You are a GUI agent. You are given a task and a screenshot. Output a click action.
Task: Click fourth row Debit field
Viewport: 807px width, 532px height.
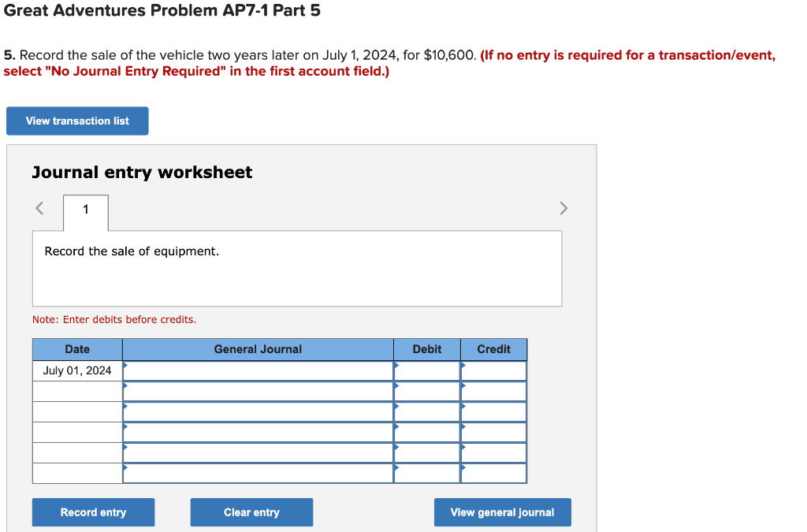426,433
